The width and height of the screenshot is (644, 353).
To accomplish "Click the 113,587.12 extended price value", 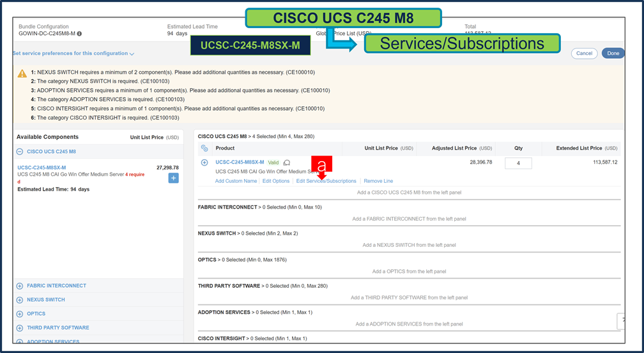I will [604, 162].
